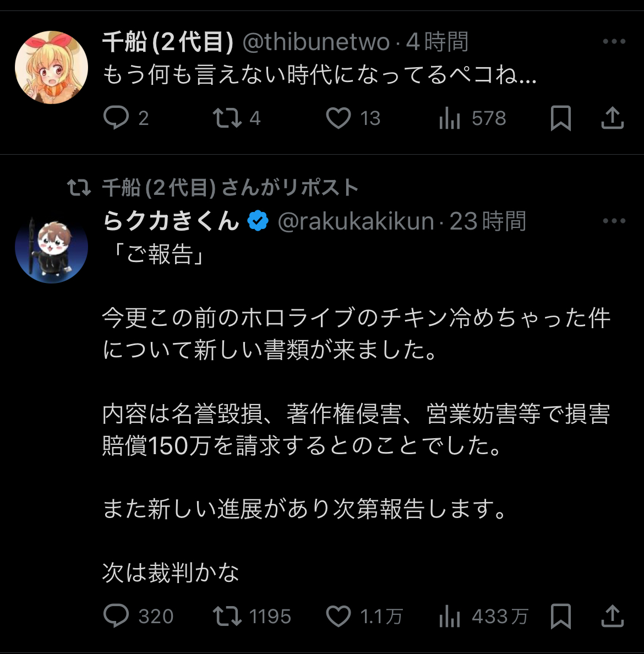
Task: View analytics showing 578 views
Action: tap(450, 118)
